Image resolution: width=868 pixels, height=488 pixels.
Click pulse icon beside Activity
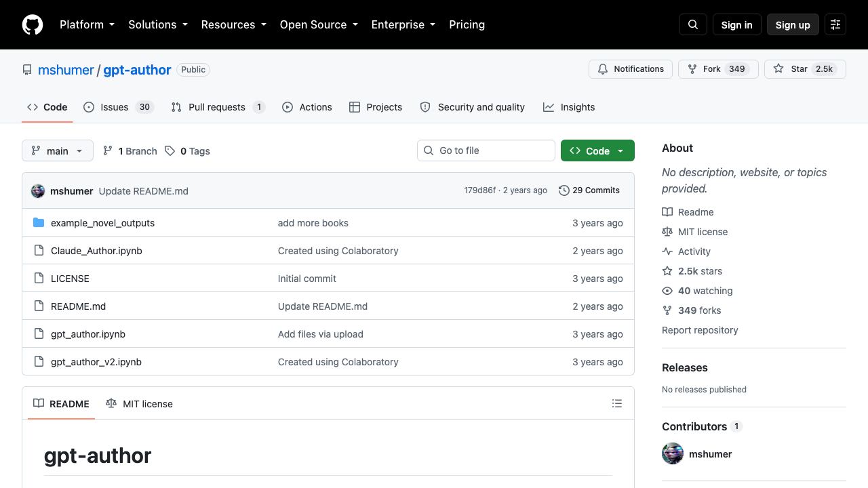(x=667, y=251)
